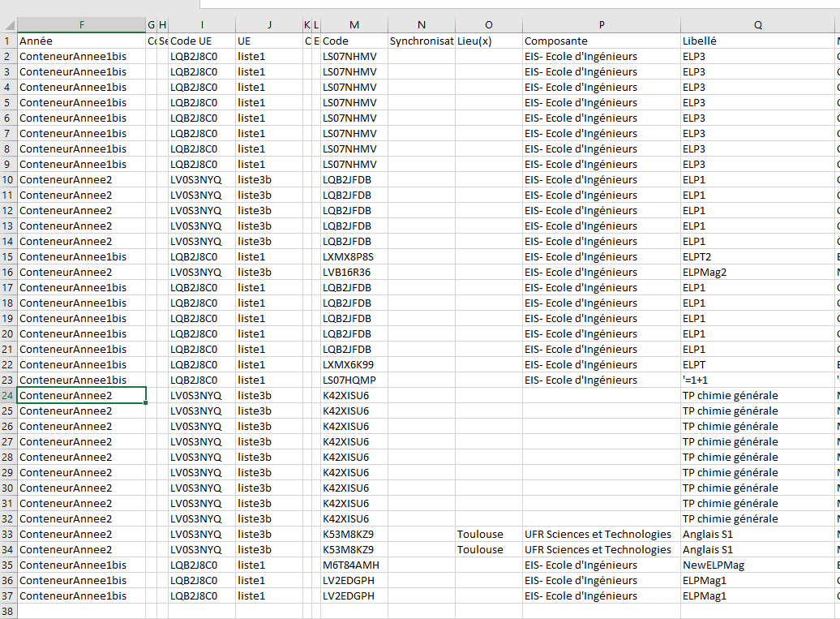Select the 'Toulouse' cell in row 33
The height and width of the screenshot is (619, 840).
[488, 534]
